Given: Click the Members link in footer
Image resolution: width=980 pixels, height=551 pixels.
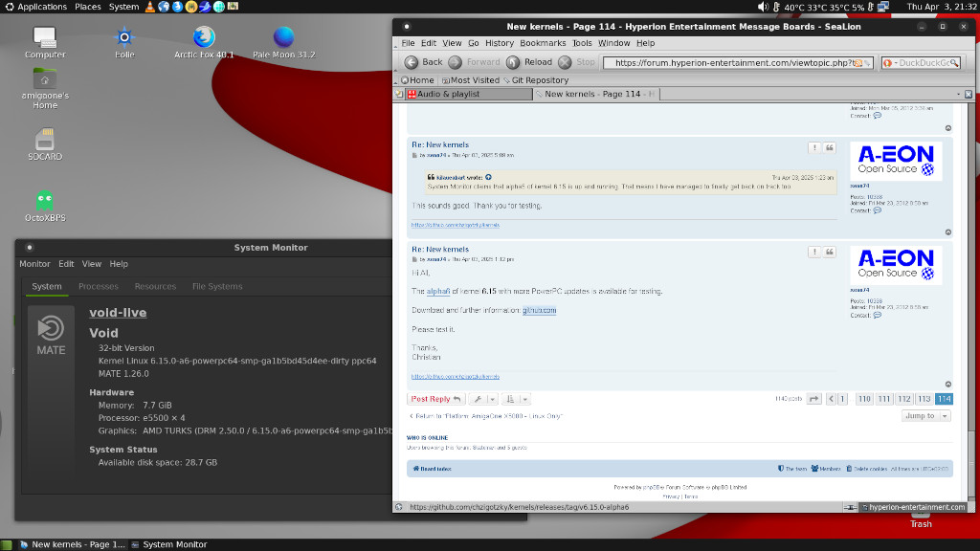Looking at the screenshot, I should pyautogui.click(x=826, y=469).
